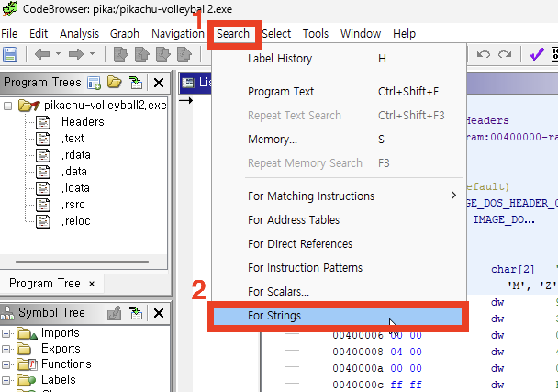
Task: Click the down-arrow page icon beside the forward dropdown
Action: [121, 55]
